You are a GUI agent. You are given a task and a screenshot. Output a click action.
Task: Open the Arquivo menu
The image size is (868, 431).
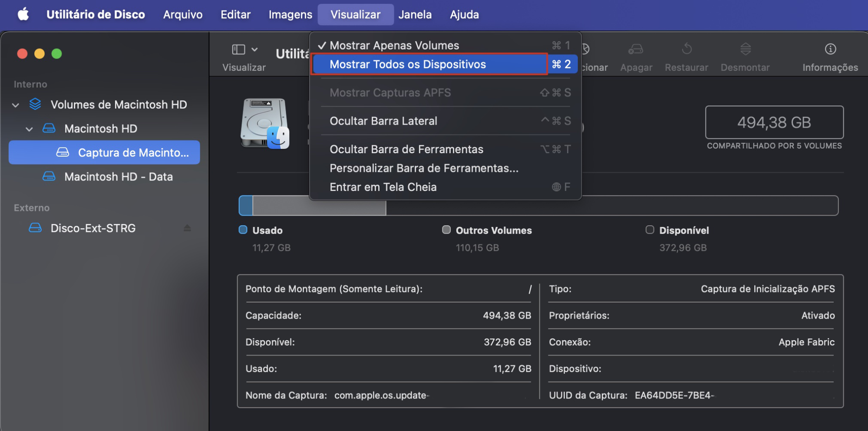click(183, 14)
